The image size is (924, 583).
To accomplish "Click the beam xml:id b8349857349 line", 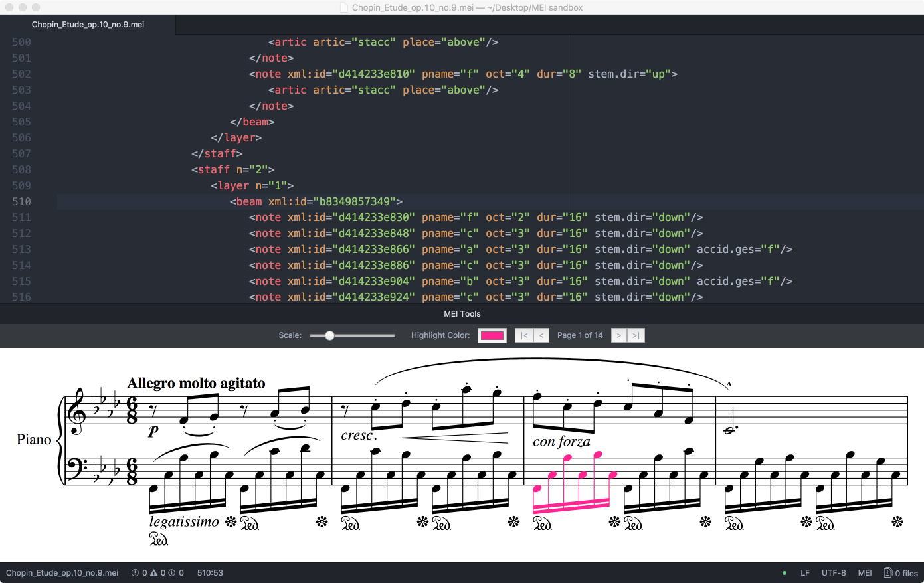I will pyautogui.click(x=316, y=201).
